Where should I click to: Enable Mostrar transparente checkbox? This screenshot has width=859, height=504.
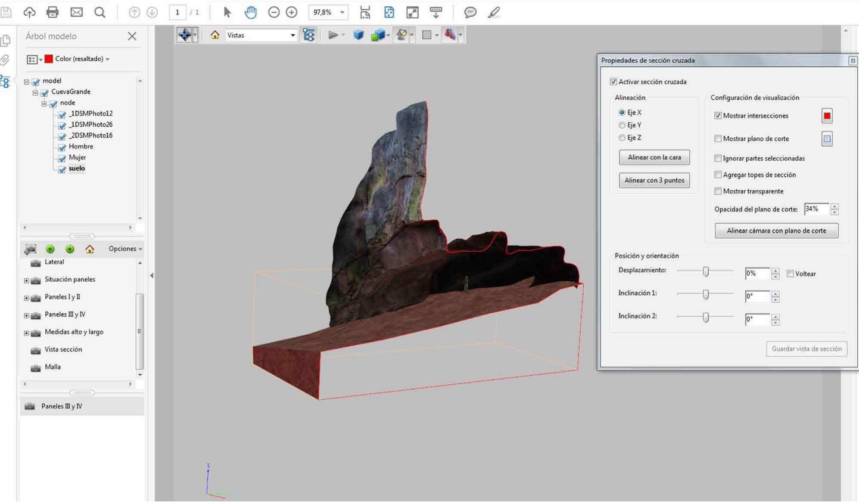coord(718,191)
